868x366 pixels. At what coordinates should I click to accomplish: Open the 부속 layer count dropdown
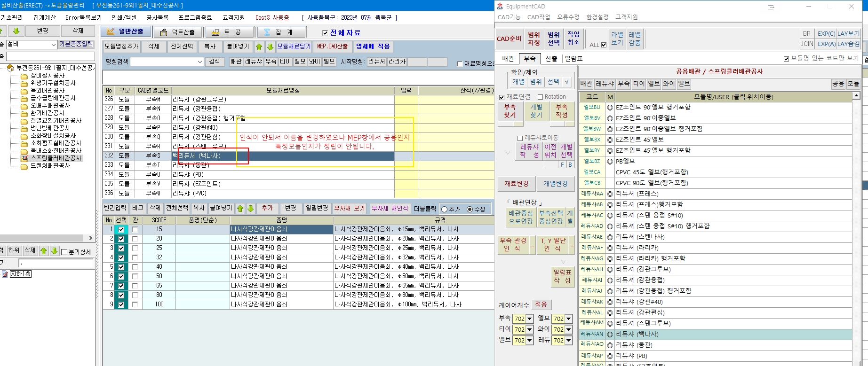click(529, 319)
